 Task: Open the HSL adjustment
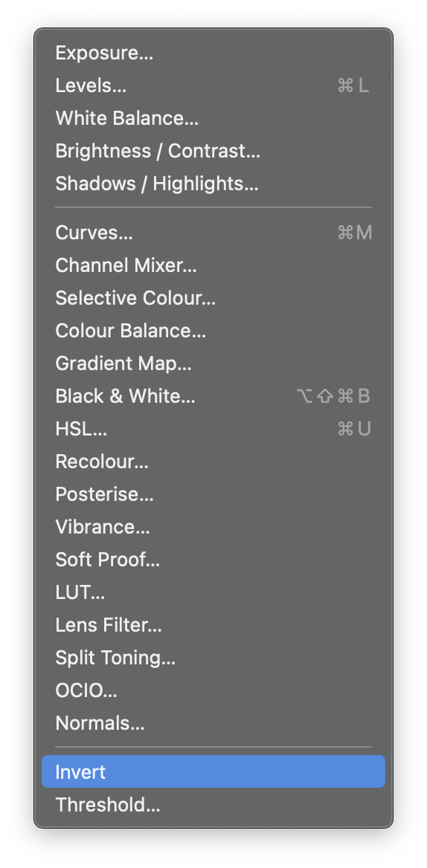pyautogui.click(x=213, y=429)
